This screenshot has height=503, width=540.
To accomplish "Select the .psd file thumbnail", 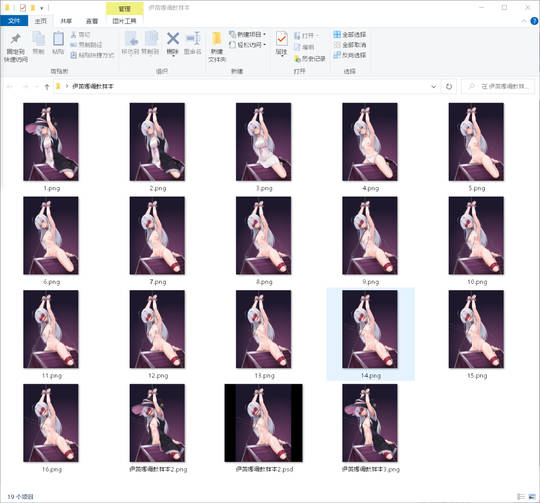I will (263, 423).
